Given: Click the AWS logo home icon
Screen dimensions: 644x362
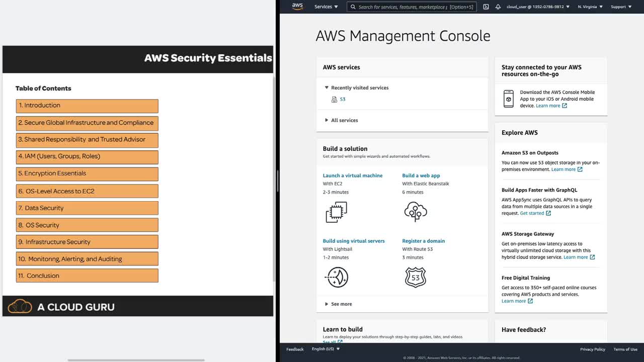Looking at the screenshot, I should click(297, 7).
